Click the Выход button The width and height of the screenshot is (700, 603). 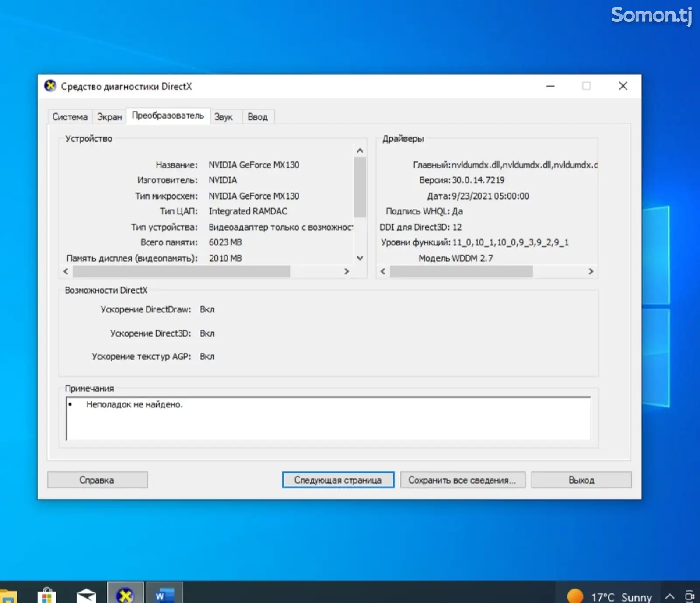(581, 480)
